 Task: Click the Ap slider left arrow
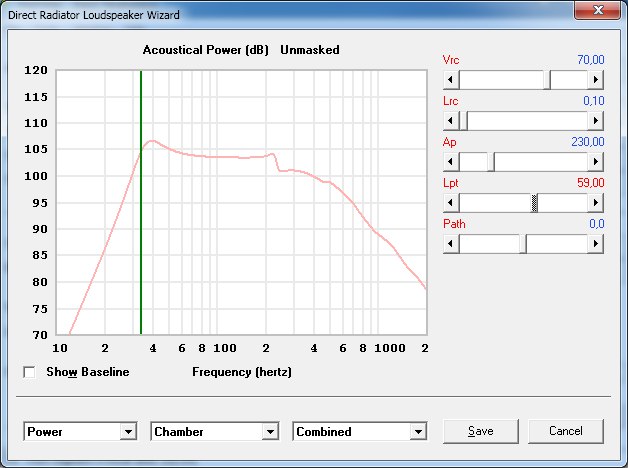pyautogui.click(x=451, y=162)
